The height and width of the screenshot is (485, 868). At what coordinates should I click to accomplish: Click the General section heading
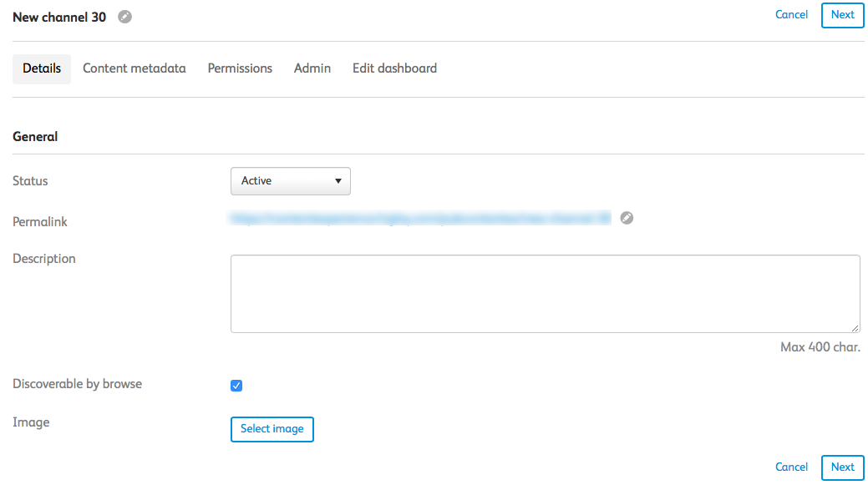(35, 137)
